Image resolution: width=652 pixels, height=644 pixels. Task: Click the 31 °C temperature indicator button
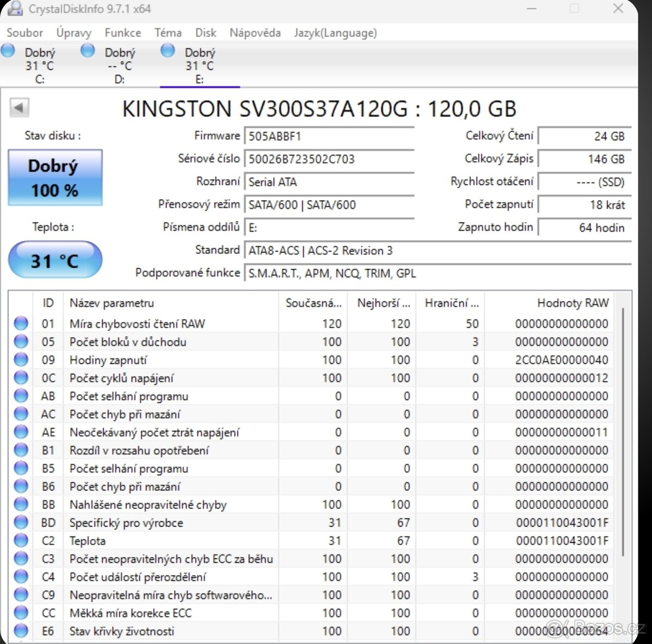point(54,260)
